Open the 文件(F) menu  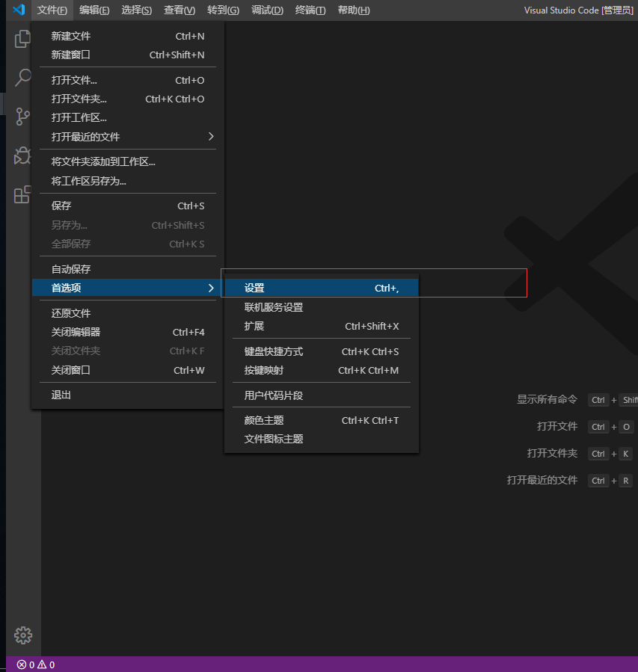[52, 10]
